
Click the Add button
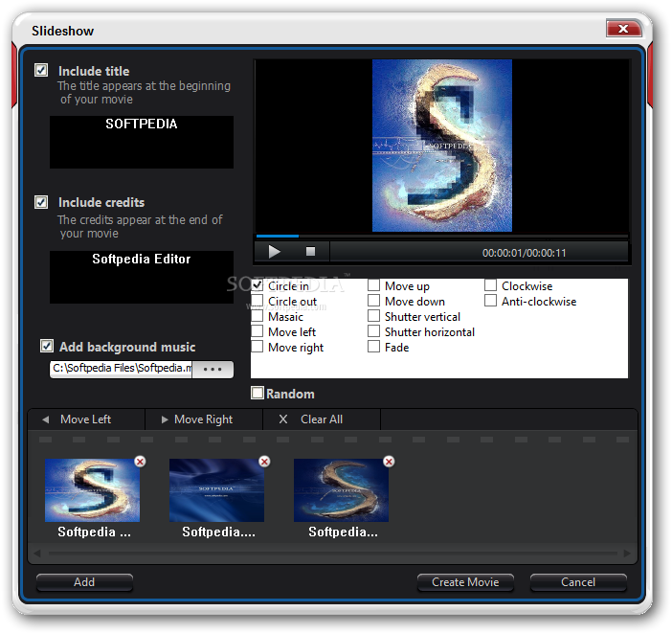point(84,582)
